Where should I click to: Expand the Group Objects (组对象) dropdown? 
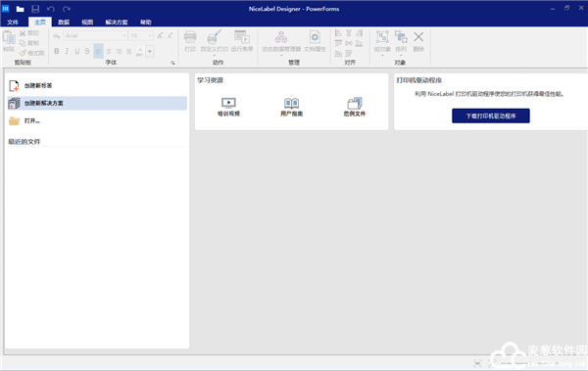[382, 56]
